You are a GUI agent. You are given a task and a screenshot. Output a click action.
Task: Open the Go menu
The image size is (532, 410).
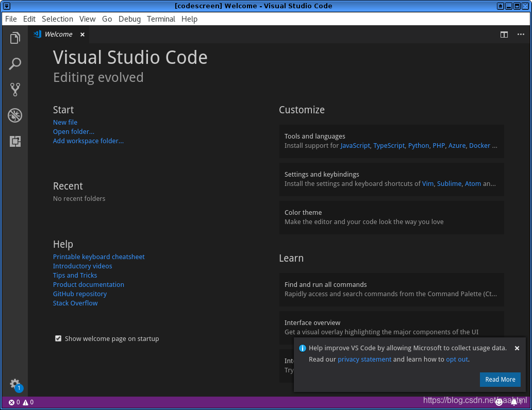pyautogui.click(x=107, y=19)
